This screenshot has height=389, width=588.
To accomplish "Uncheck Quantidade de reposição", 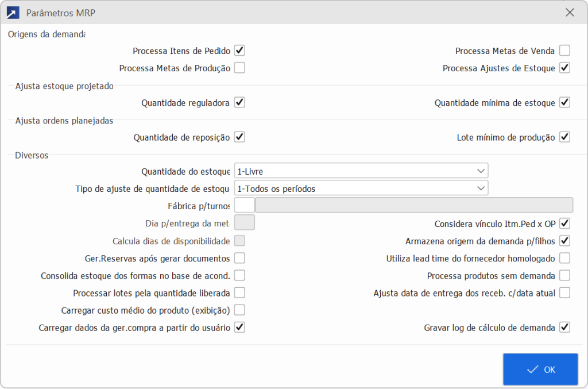I will point(239,137).
